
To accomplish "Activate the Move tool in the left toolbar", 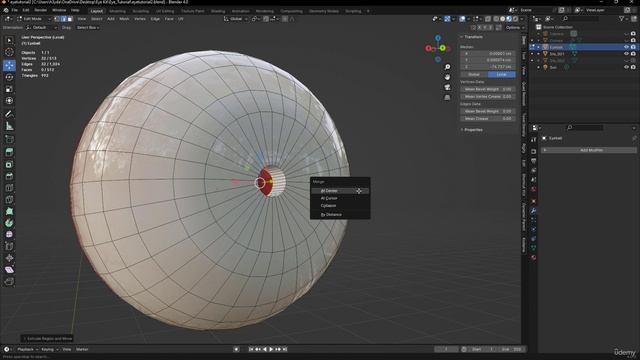I will [x=9, y=65].
